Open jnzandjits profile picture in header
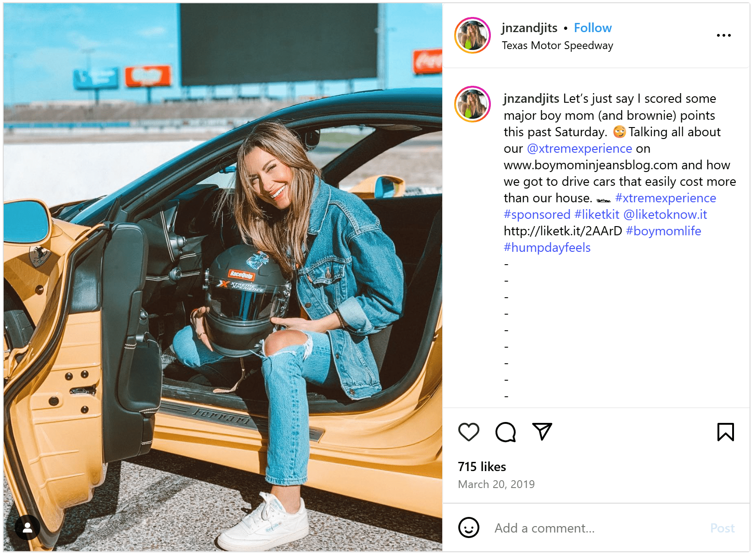 [472, 35]
